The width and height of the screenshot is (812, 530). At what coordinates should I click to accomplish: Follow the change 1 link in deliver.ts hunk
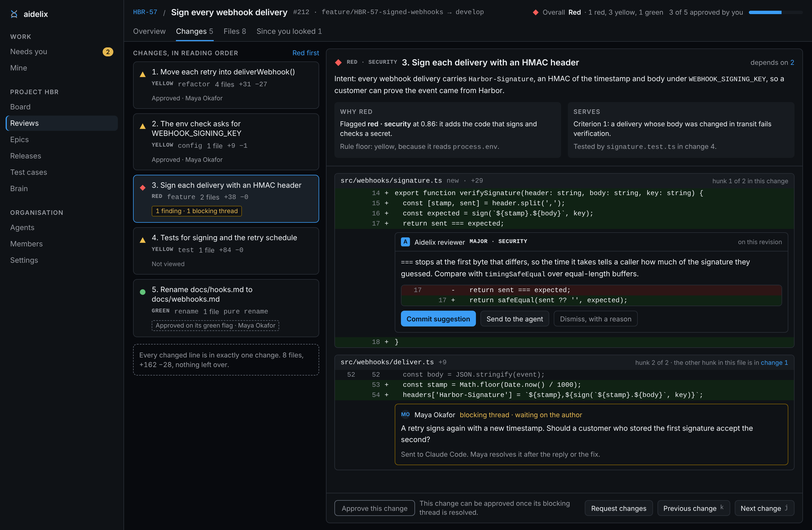click(774, 362)
